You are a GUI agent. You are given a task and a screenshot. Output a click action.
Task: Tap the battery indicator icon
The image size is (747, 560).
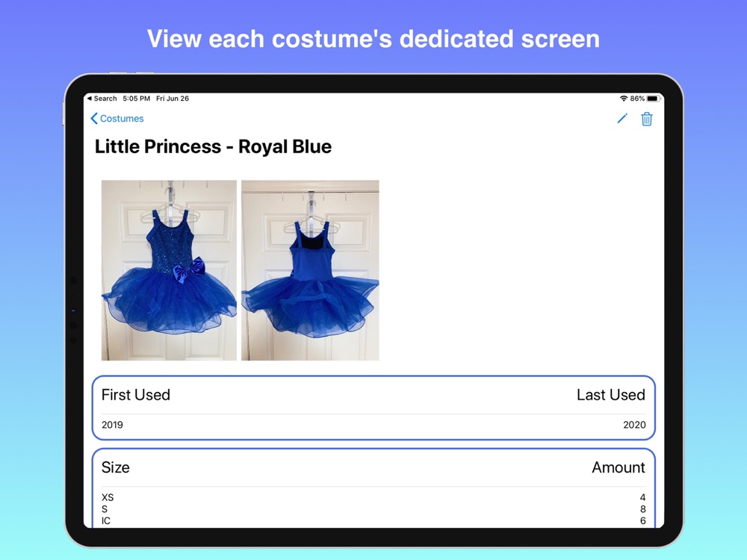[653, 99]
